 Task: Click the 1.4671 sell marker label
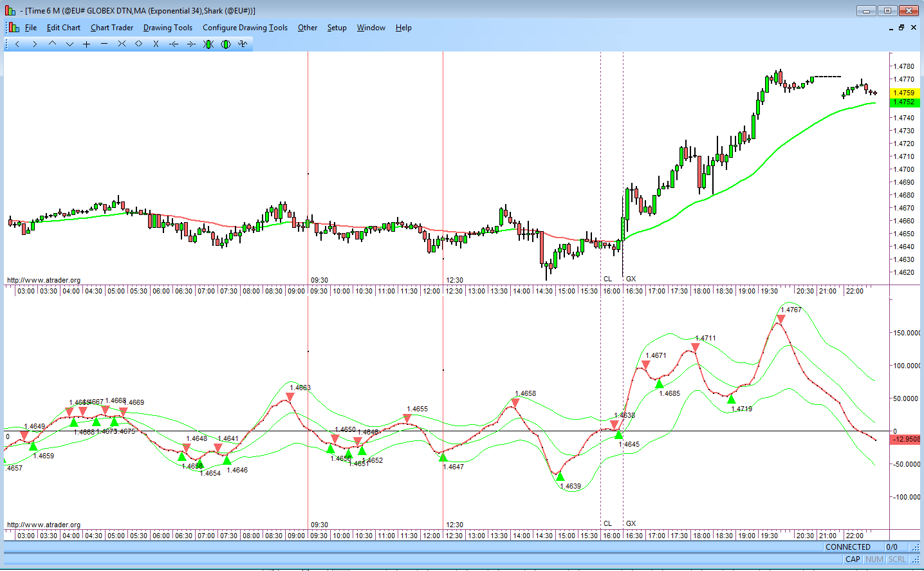point(656,355)
